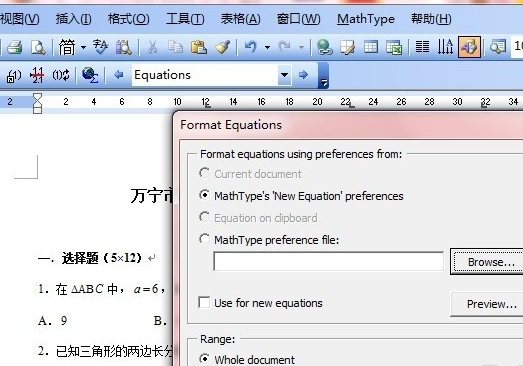Click the previous equation left arrow

(118, 75)
